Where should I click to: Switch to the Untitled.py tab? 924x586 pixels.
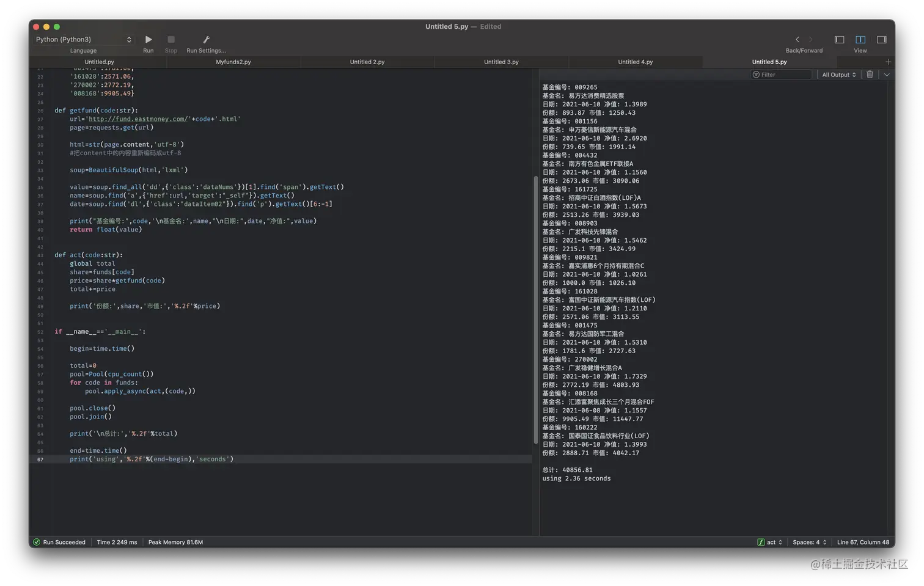tap(99, 62)
